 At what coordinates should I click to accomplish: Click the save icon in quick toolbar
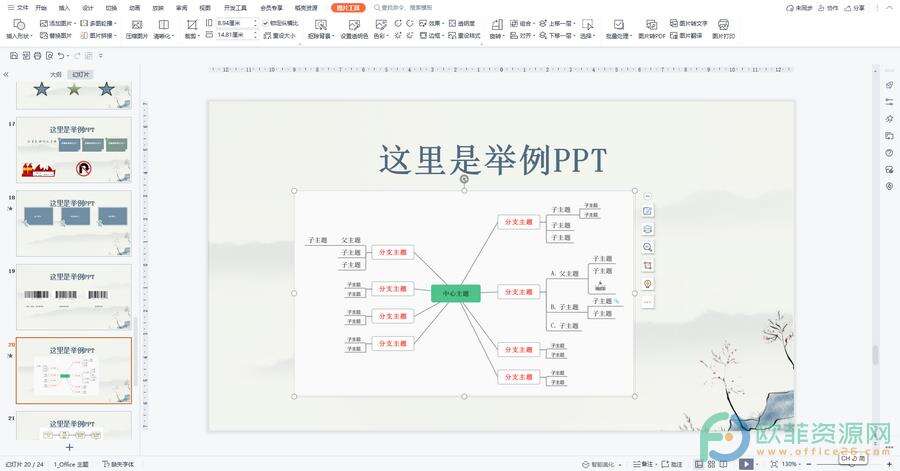click(14, 56)
